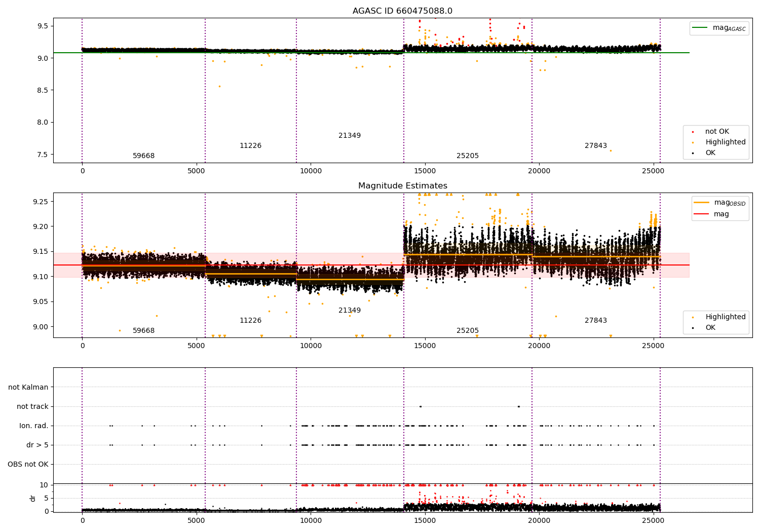760x532 pixels.
Task: Click OBSID label 59668 in Magnitude Estimates plot
Action: [144, 331]
